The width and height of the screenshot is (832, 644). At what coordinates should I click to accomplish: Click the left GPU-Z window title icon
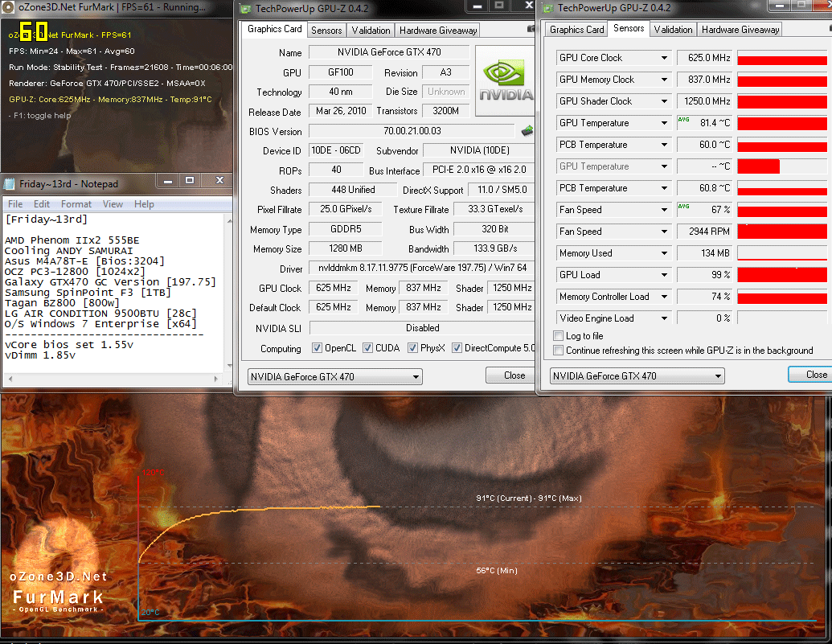[x=245, y=9]
